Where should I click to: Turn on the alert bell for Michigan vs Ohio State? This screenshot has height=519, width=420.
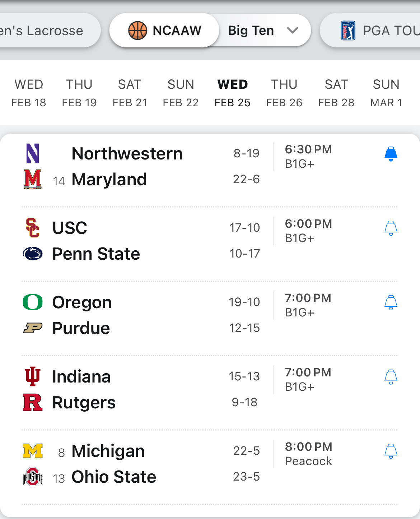coord(391,451)
